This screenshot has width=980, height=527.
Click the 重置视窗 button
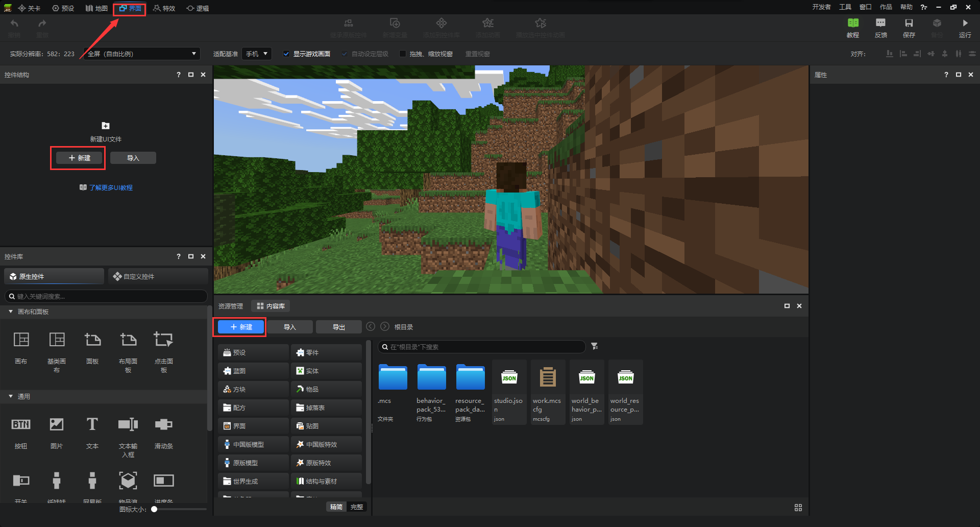pos(477,54)
